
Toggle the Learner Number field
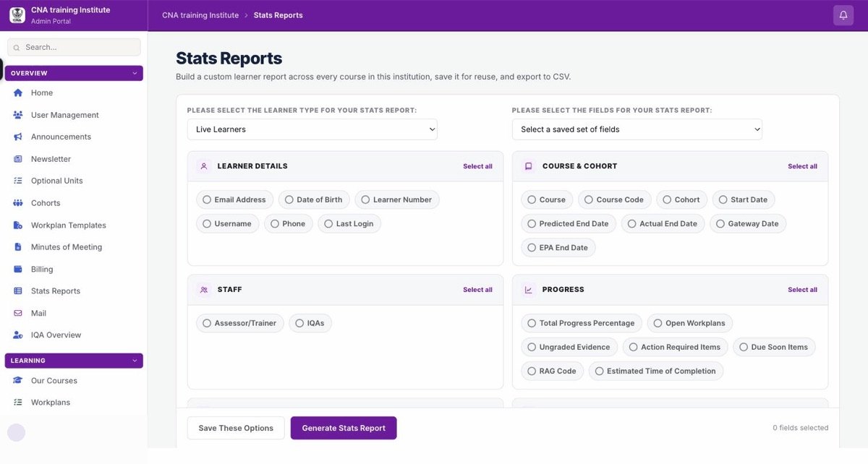coord(397,200)
